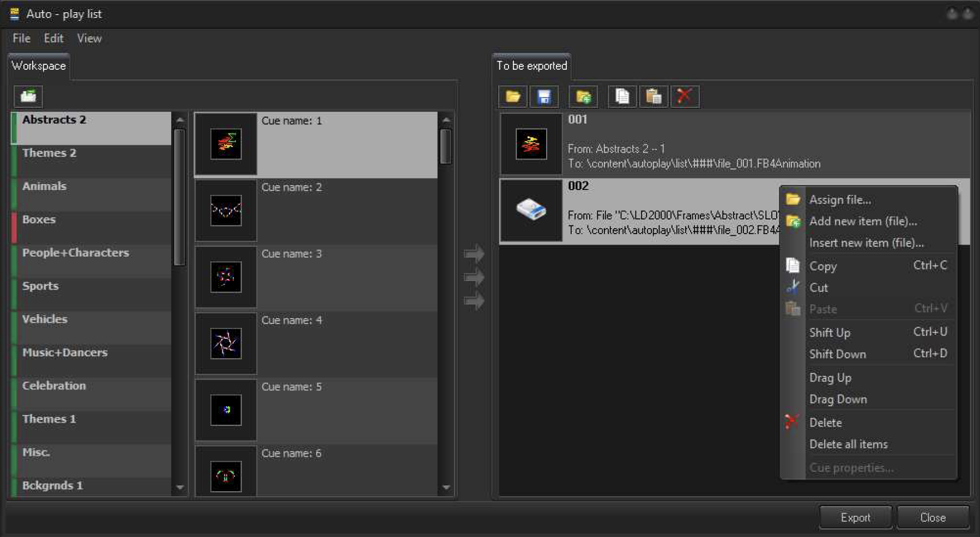Viewport: 980px width, 537px height.
Task: Click the category list scrollbar thumb
Action: (180, 197)
